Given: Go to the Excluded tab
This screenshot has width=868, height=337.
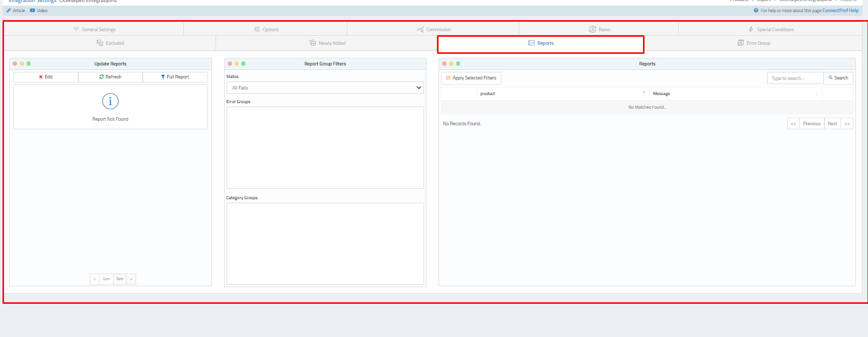Looking at the screenshot, I should point(111,43).
